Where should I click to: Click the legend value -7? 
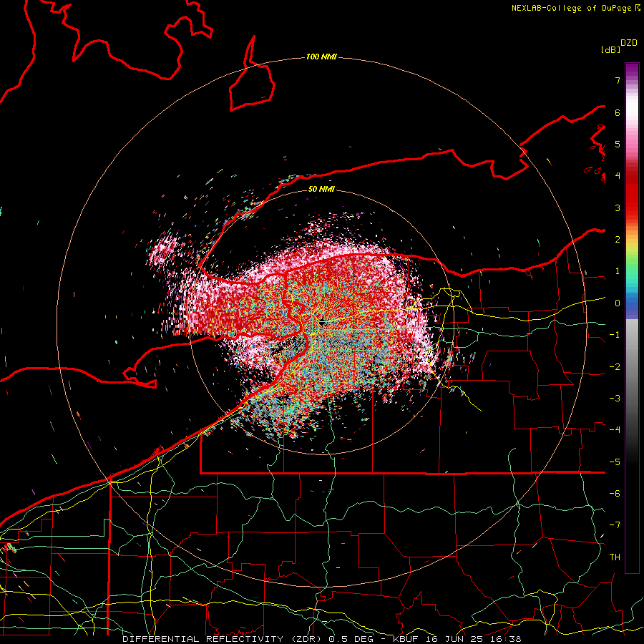click(x=615, y=525)
